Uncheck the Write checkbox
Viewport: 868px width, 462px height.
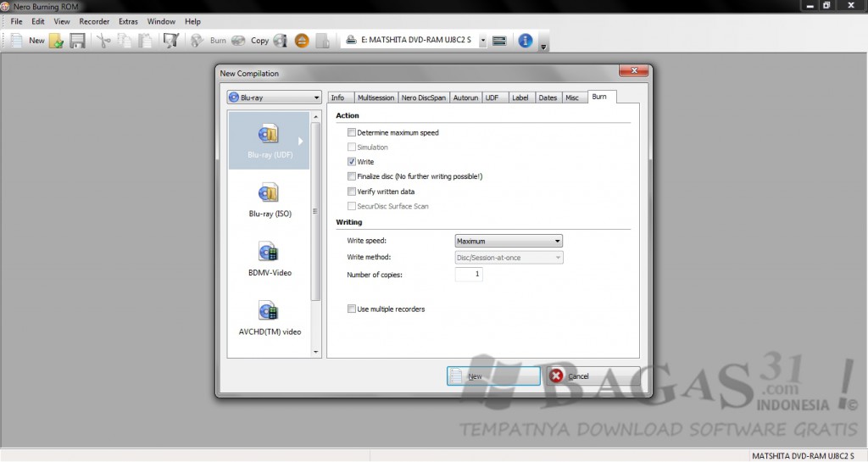352,162
